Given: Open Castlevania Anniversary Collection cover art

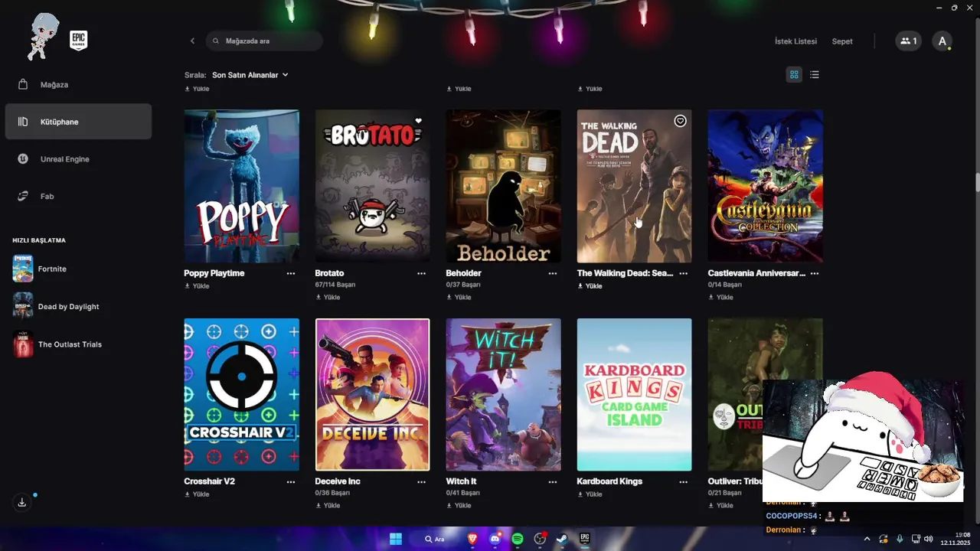Looking at the screenshot, I should coord(765,186).
